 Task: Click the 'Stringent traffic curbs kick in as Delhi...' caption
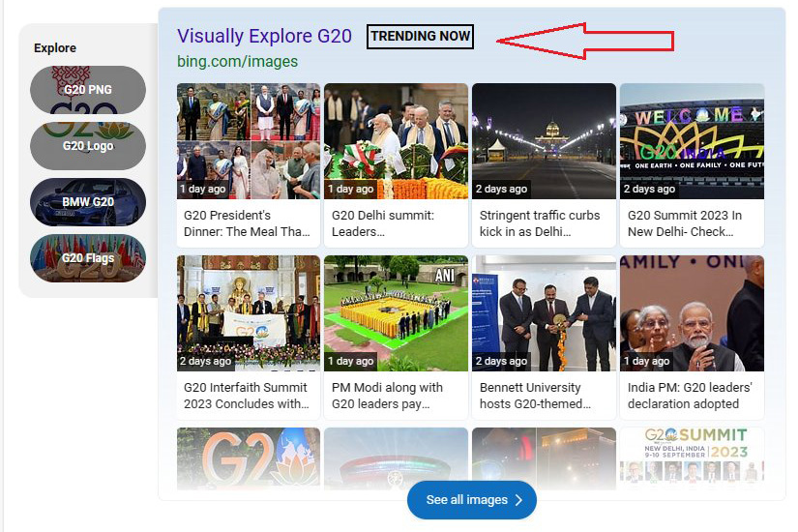point(540,223)
